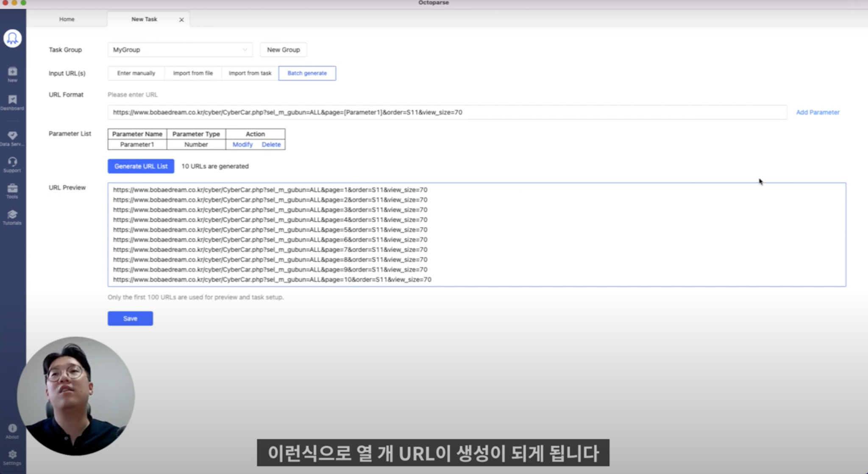This screenshot has width=868, height=474.
Task: Click the Save button
Action: pos(130,319)
